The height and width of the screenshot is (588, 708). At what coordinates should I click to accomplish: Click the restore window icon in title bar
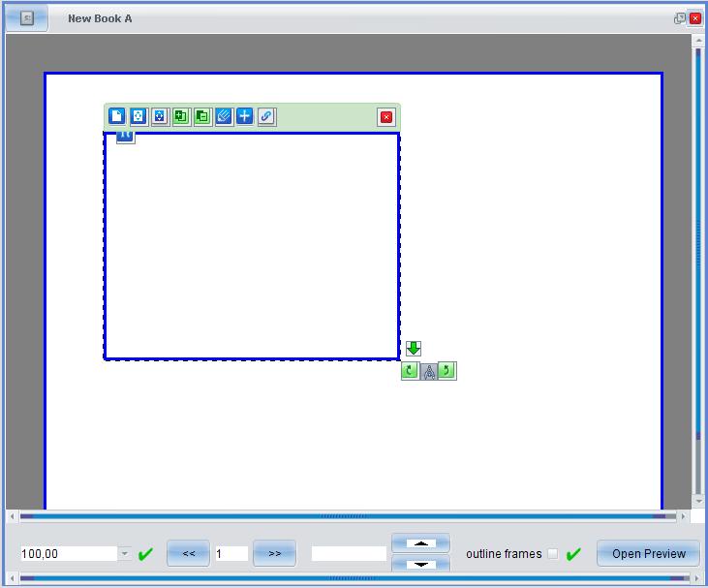pyautogui.click(x=679, y=18)
